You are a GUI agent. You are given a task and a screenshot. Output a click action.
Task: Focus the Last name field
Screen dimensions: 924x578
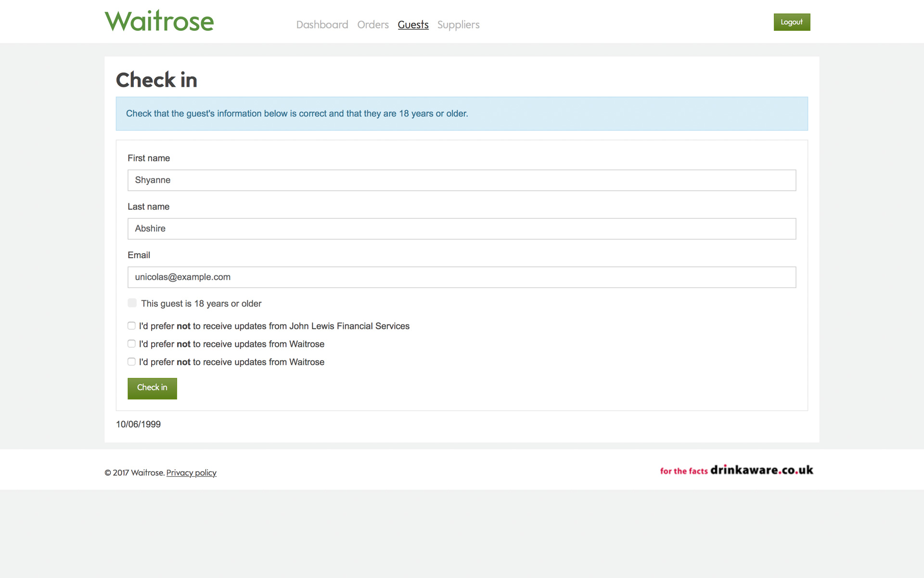tap(462, 229)
